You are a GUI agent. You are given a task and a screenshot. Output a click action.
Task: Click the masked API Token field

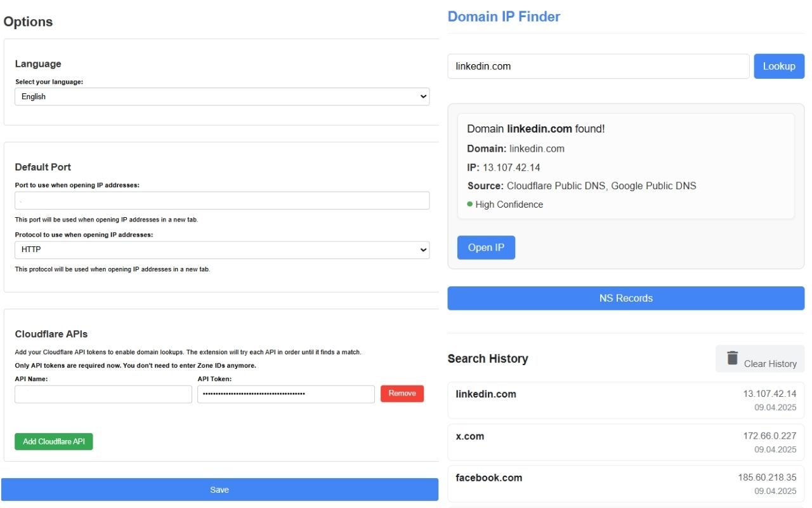[x=286, y=394]
